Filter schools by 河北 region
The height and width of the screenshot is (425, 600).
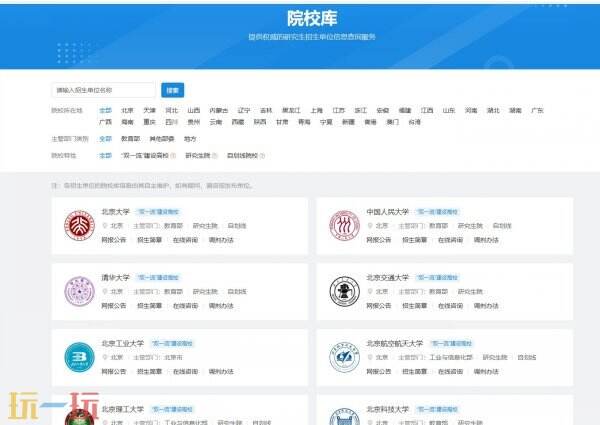172,111
